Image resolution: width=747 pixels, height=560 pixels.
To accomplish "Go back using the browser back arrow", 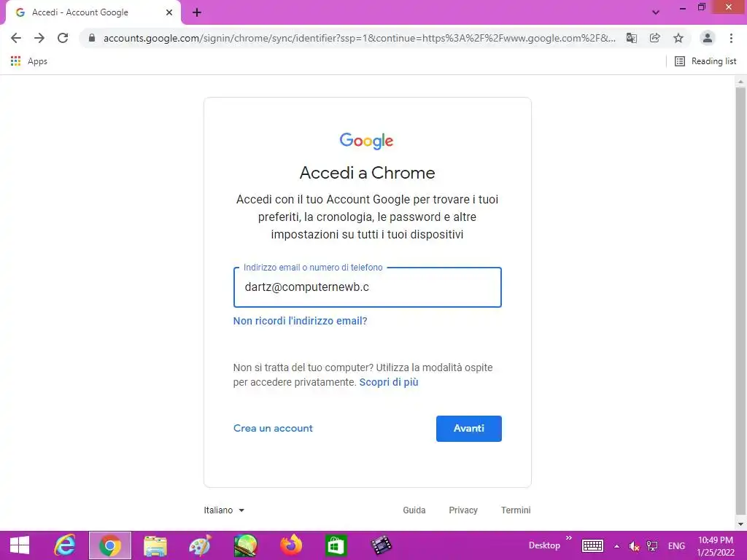I will [16, 38].
